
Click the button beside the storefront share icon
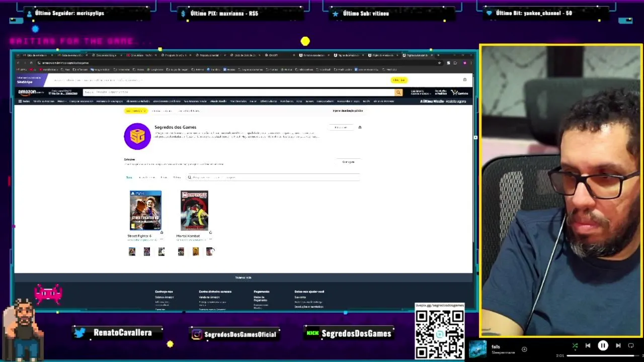[341, 128]
